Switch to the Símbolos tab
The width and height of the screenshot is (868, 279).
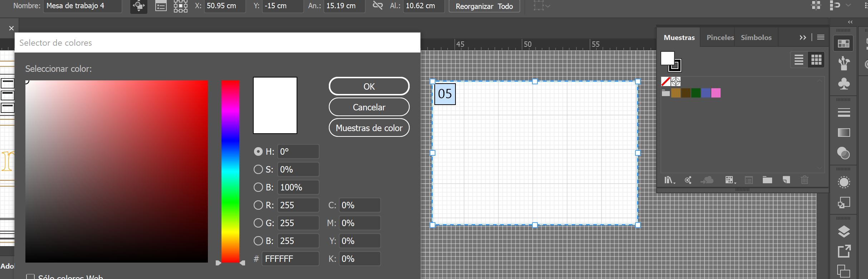(x=756, y=38)
